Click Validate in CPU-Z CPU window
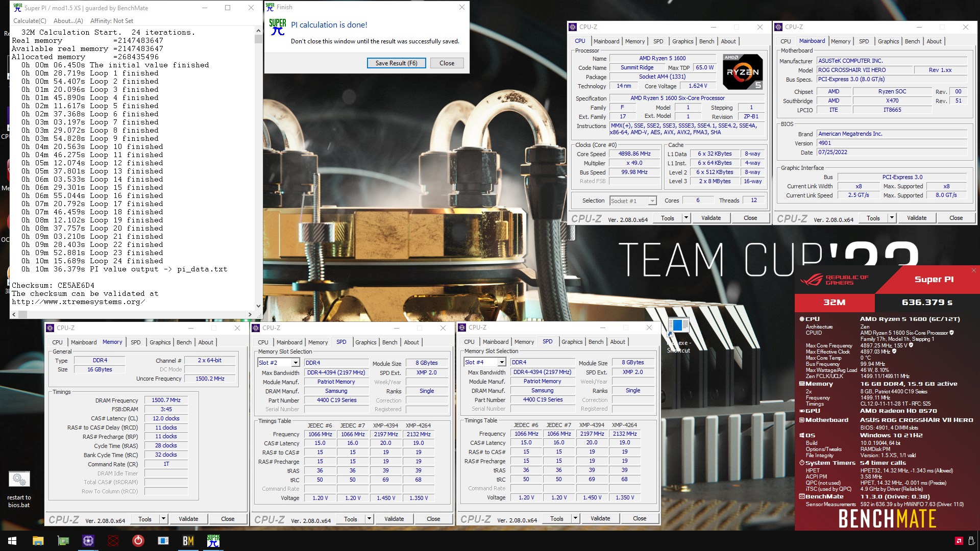 click(x=711, y=218)
